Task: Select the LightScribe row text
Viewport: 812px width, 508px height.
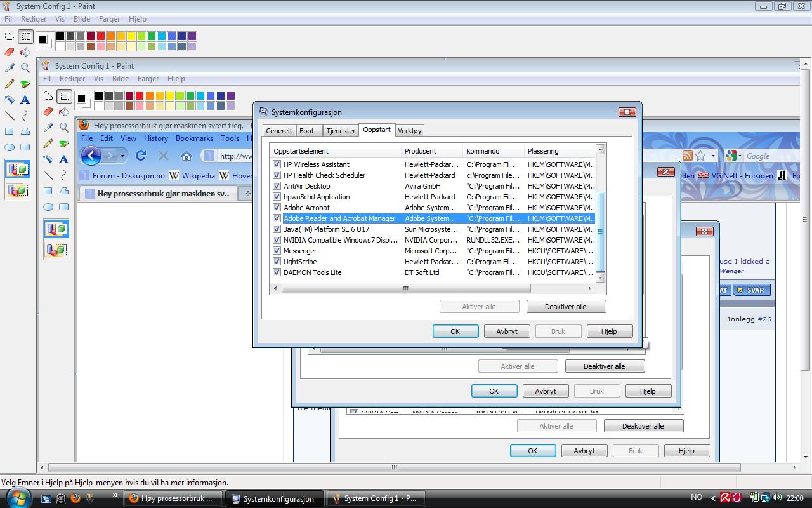Action: coord(300,262)
